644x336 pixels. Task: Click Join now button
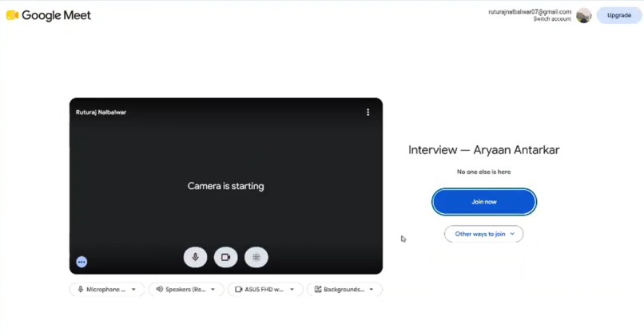click(484, 202)
